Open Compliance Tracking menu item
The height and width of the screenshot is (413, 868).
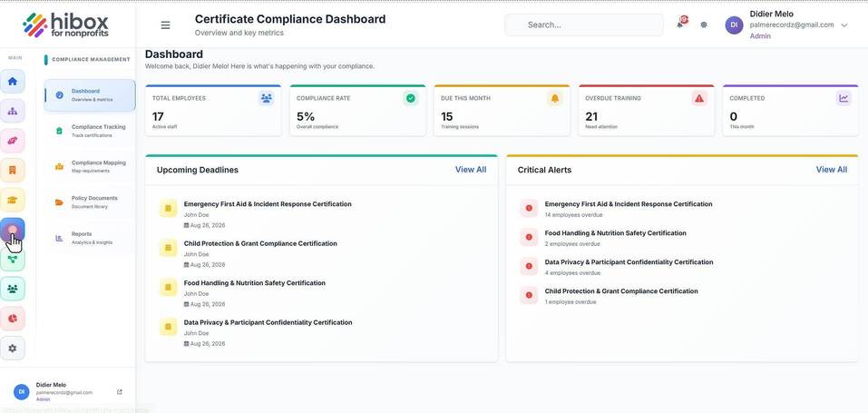(x=90, y=131)
